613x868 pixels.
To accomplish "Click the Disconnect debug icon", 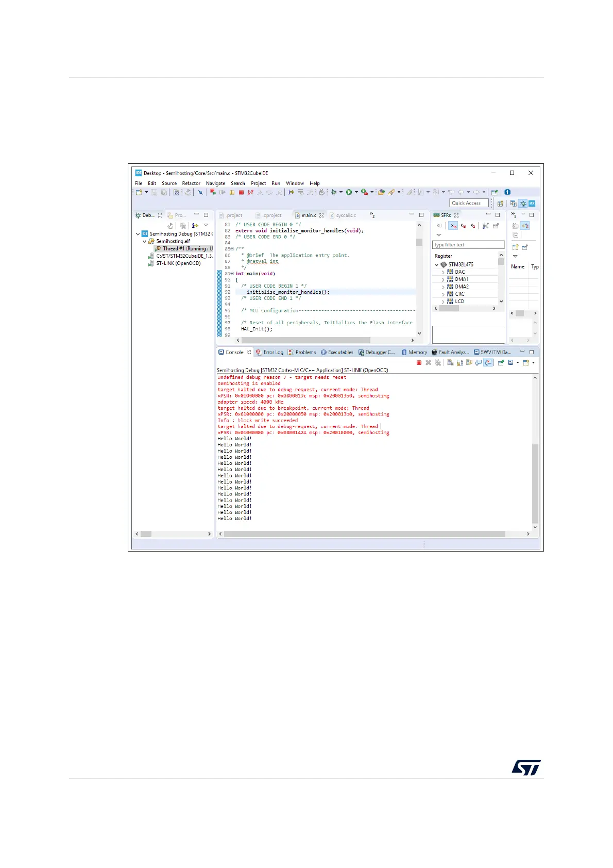I will tap(250, 192).
